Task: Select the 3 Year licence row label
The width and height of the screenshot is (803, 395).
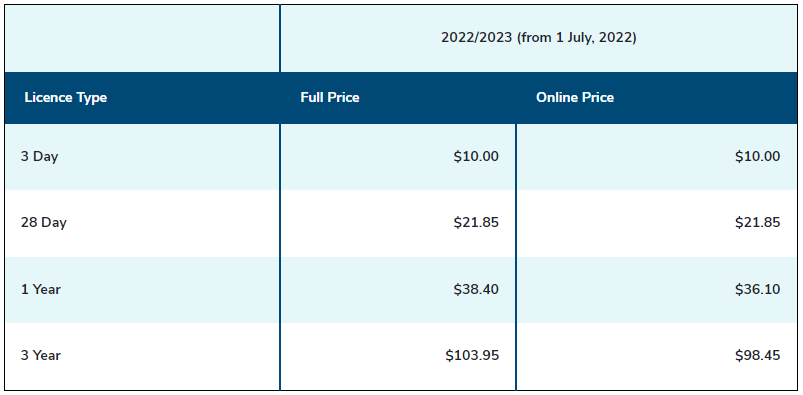Action: pyautogui.click(x=40, y=355)
